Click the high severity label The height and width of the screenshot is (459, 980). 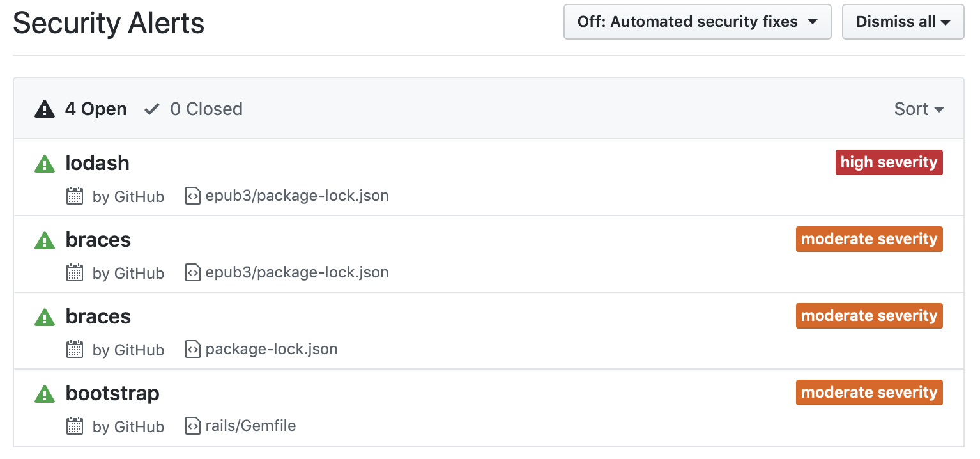pyautogui.click(x=889, y=162)
